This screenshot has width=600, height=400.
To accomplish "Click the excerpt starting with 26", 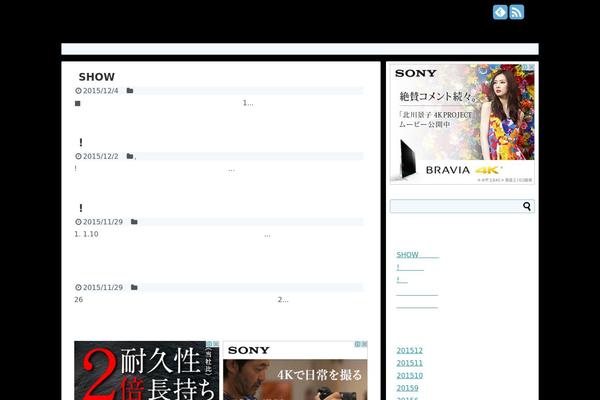I will coord(181,300).
